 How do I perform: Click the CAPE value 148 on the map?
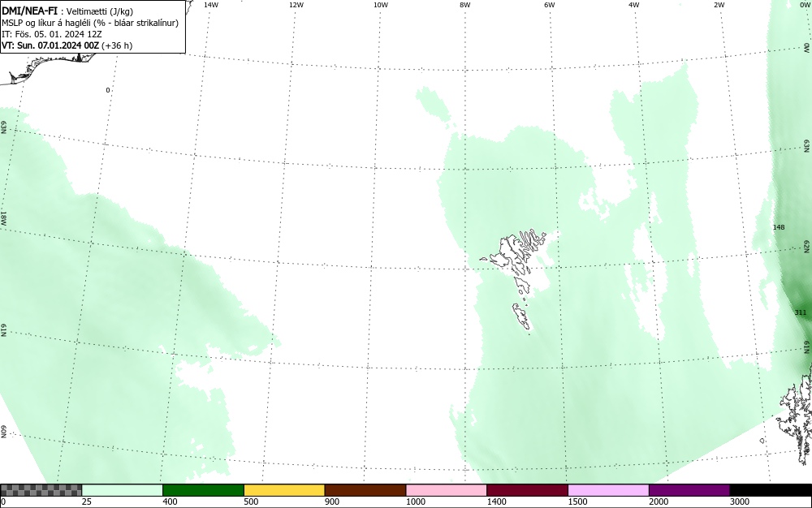coord(779,227)
